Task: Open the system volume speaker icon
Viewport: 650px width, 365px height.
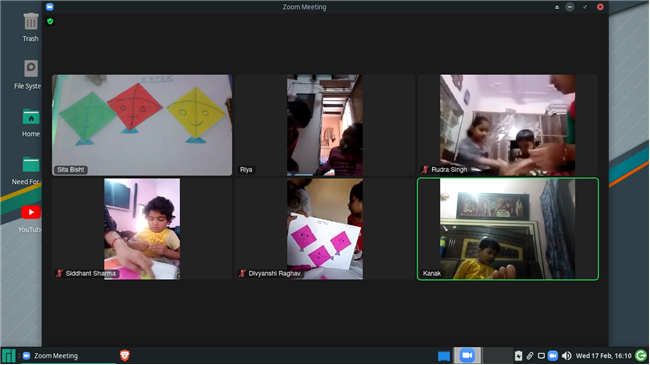Action: coord(566,356)
